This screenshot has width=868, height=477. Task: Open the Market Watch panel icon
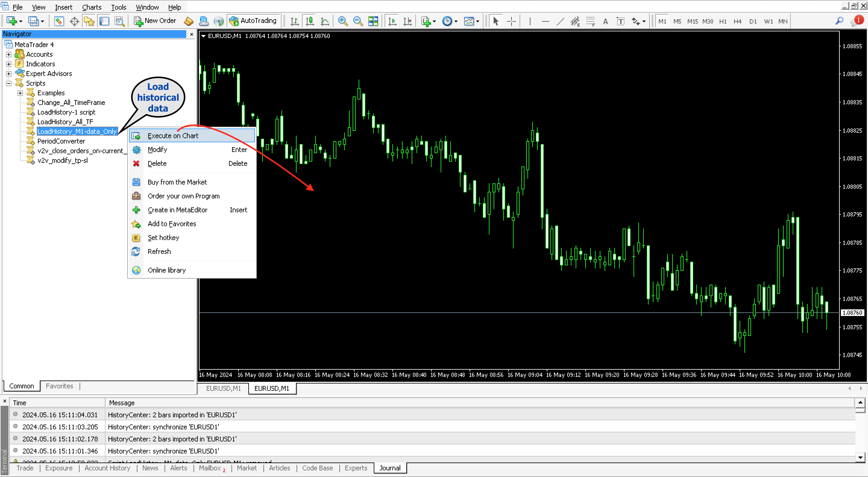[x=59, y=21]
